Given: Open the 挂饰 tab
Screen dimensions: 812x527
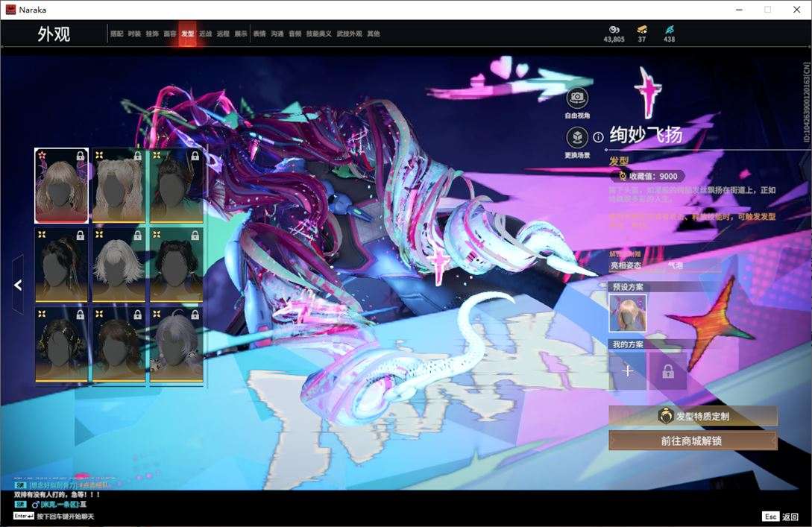Looking at the screenshot, I should point(151,34).
